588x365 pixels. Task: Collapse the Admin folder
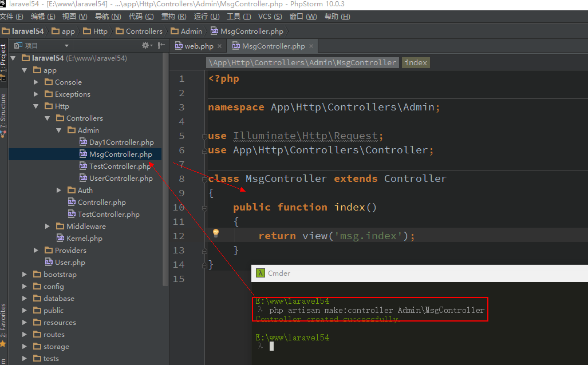click(59, 130)
